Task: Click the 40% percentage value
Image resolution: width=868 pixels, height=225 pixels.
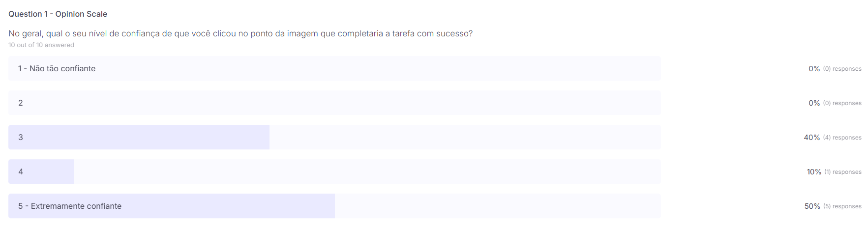Action: coord(811,138)
